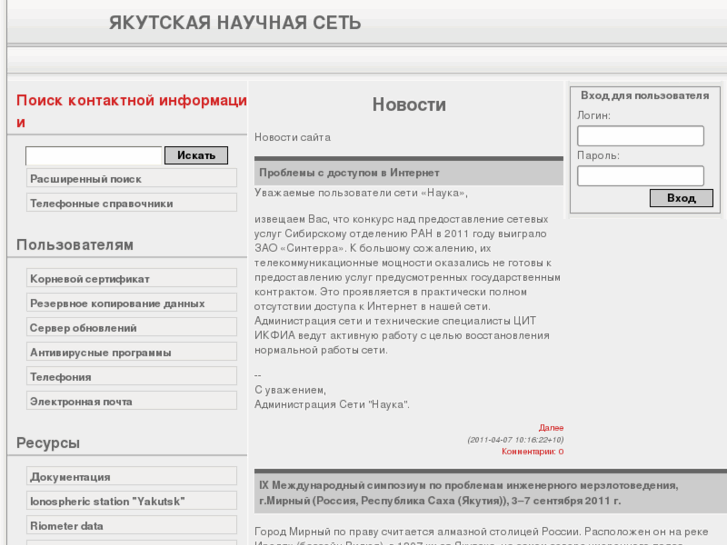Screen dimensions: 727x545
Task: Open news title Проблемы с доступом в Интернет
Action: [x=349, y=173]
